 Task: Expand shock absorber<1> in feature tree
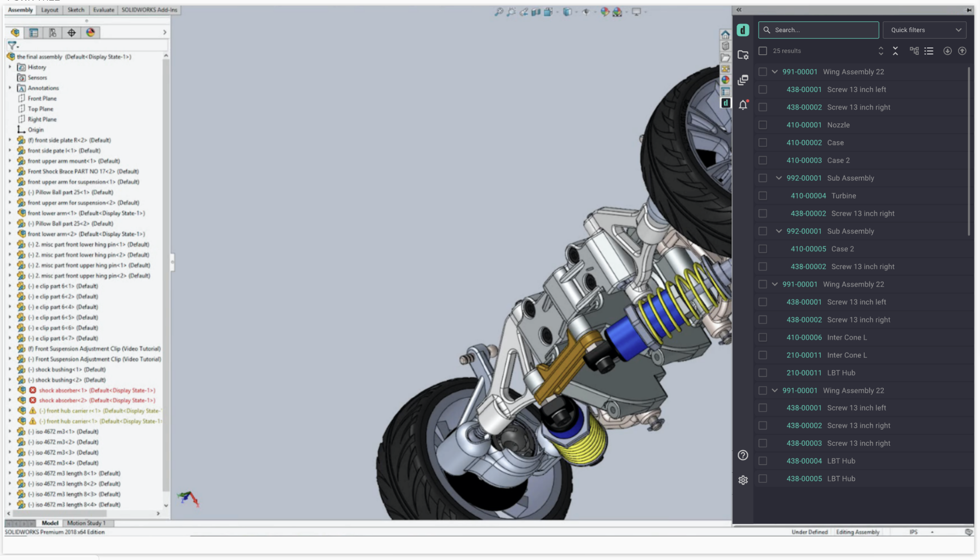coord(10,390)
